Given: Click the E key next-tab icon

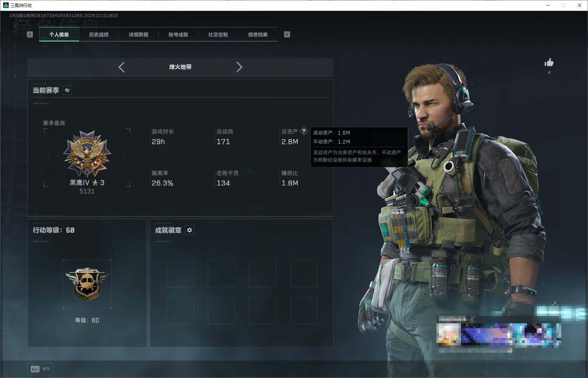Looking at the screenshot, I should (287, 34).
